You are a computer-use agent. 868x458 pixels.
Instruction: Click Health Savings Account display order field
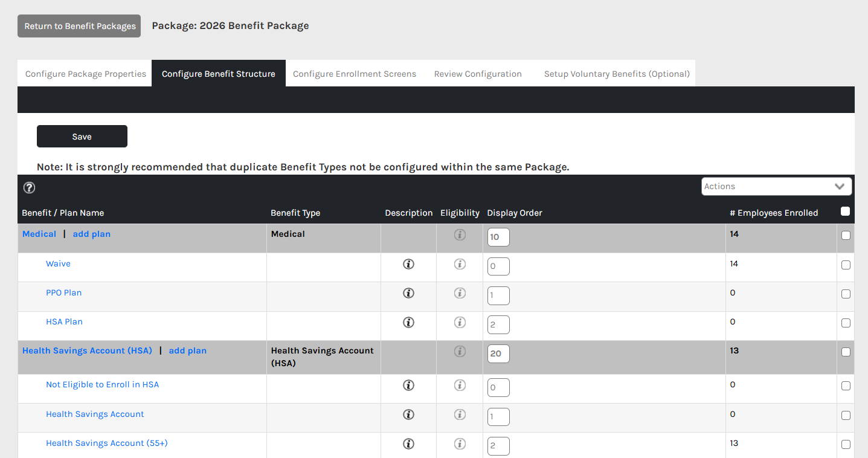click(x=498, y=417)
